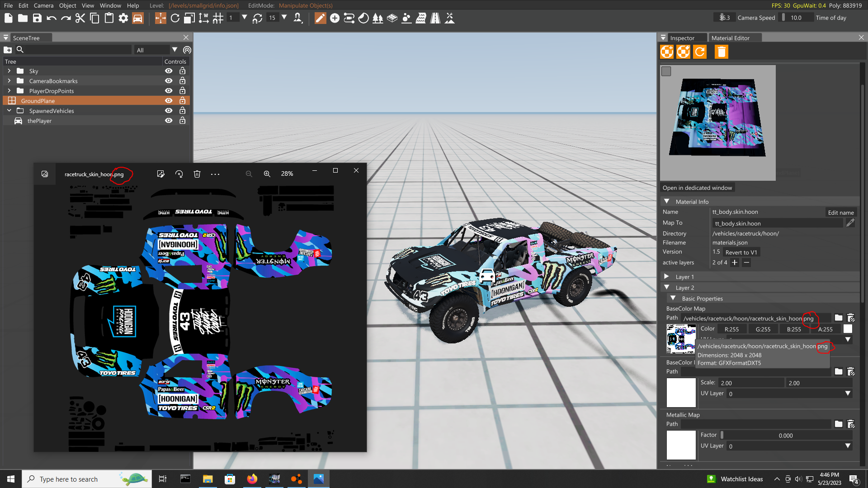Switch to the Material Editor tab

point(730,38)
